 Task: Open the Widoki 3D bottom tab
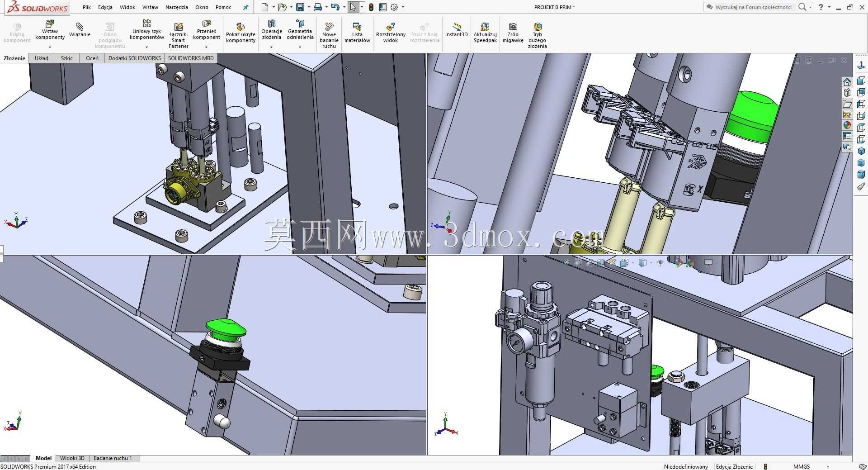click(72, 458)
